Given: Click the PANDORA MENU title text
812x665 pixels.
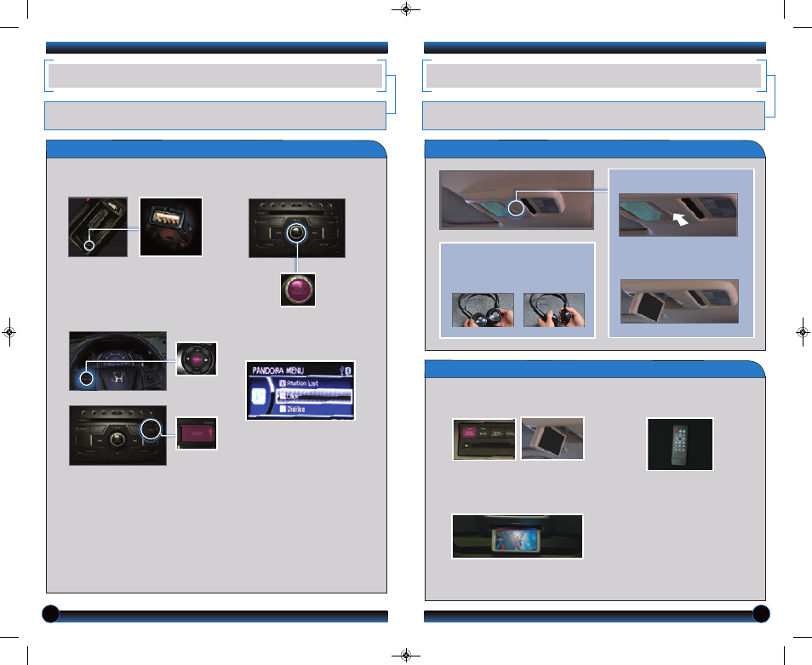Looking at the screenshot, I should (x=277, y=370).
